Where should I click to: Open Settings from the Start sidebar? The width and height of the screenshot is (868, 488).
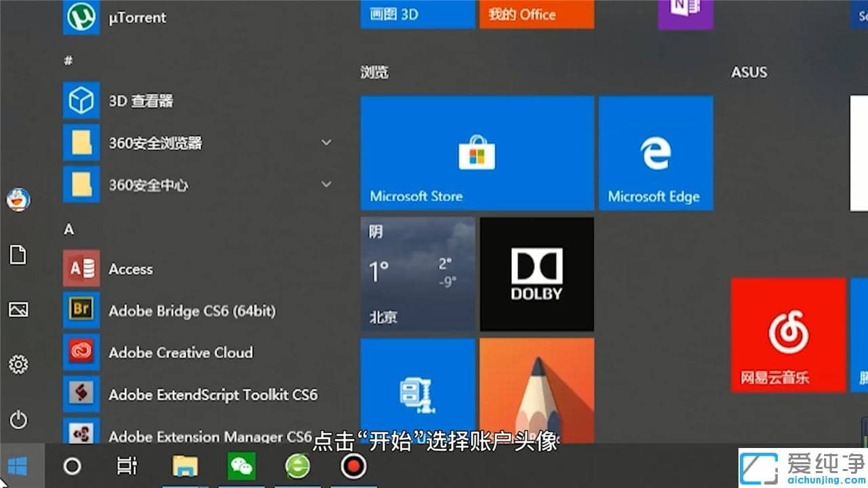(x=18, y=364)
